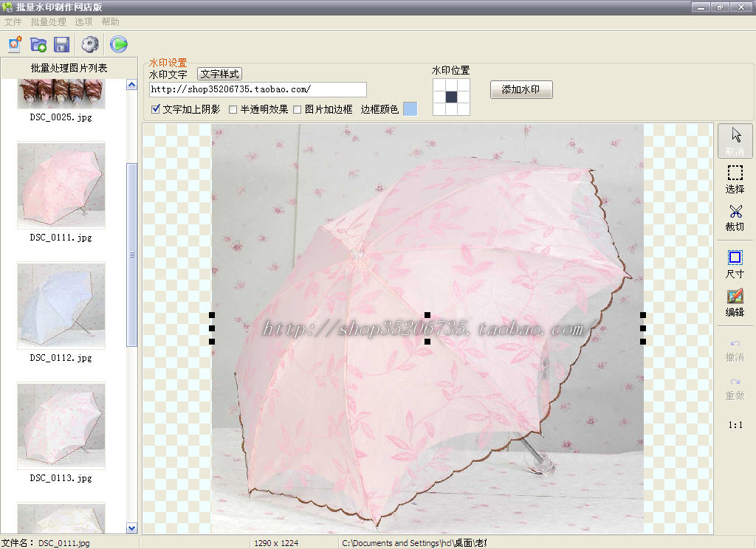Select top-center cell of 水印位置 grid
Viewport: 756px width, 549px height.
point(451,85)
